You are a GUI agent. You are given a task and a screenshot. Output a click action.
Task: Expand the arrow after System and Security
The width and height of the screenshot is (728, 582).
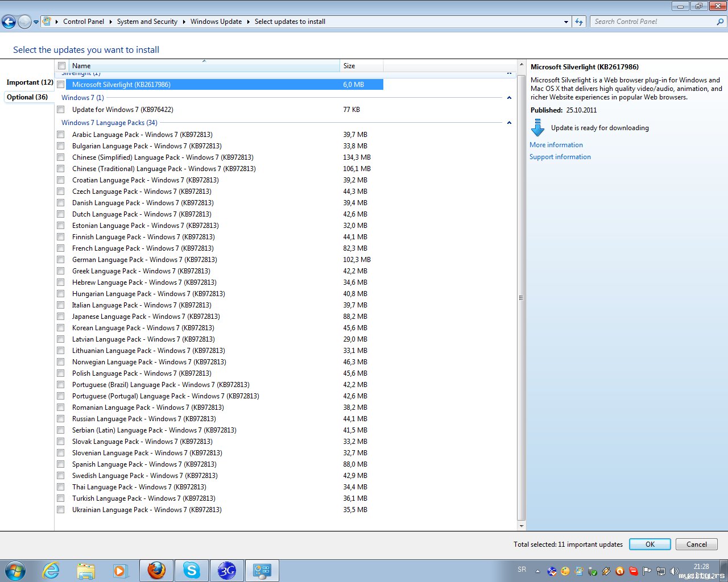(x=184, y=22)
